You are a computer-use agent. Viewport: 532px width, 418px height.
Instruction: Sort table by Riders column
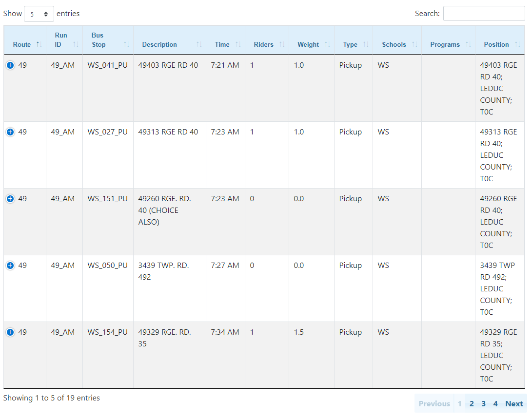[x=267, y=44]
